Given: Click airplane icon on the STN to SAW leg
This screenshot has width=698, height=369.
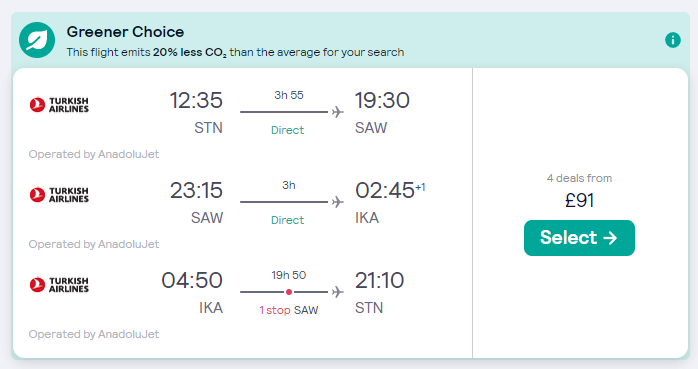Looking at the screenshot, I should coord(338,112).
